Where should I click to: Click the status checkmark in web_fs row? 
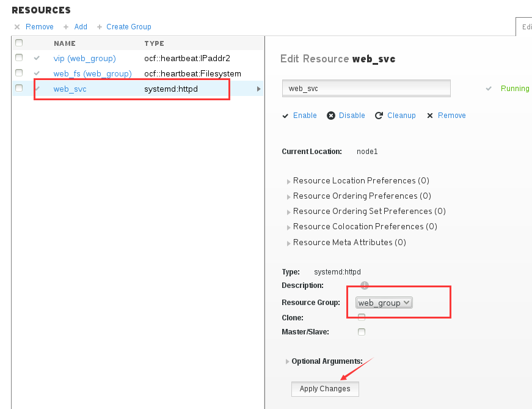point(37,73)
